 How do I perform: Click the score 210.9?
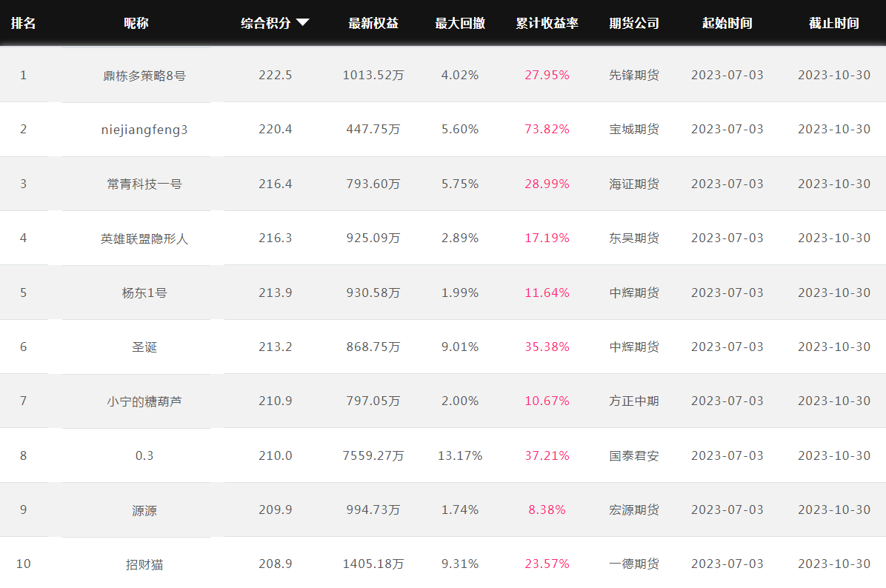275,401
